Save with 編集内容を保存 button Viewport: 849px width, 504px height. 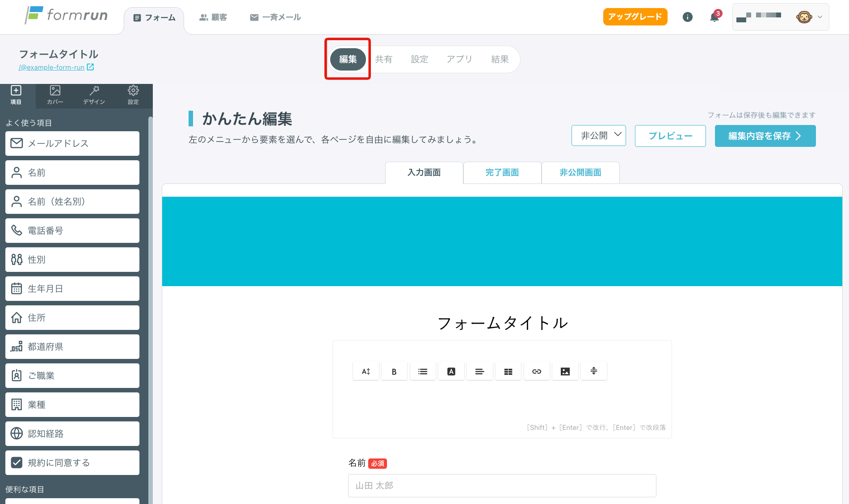765,136
